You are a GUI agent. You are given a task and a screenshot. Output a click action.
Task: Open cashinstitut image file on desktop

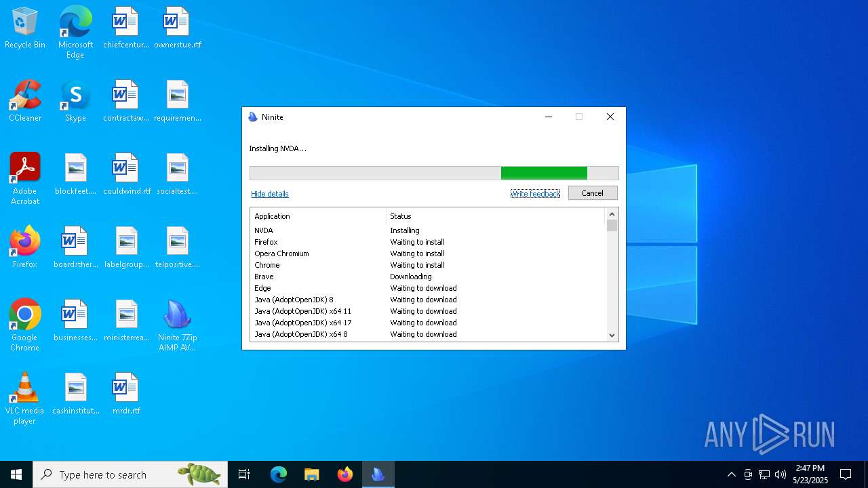[x=75, y=394]
